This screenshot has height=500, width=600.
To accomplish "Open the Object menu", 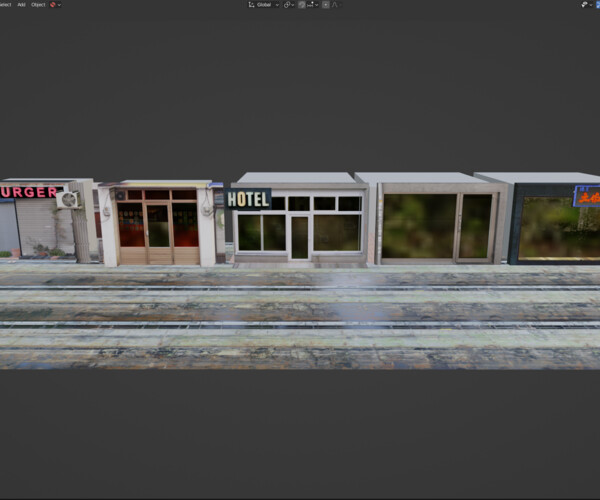I will click(38, 5).
